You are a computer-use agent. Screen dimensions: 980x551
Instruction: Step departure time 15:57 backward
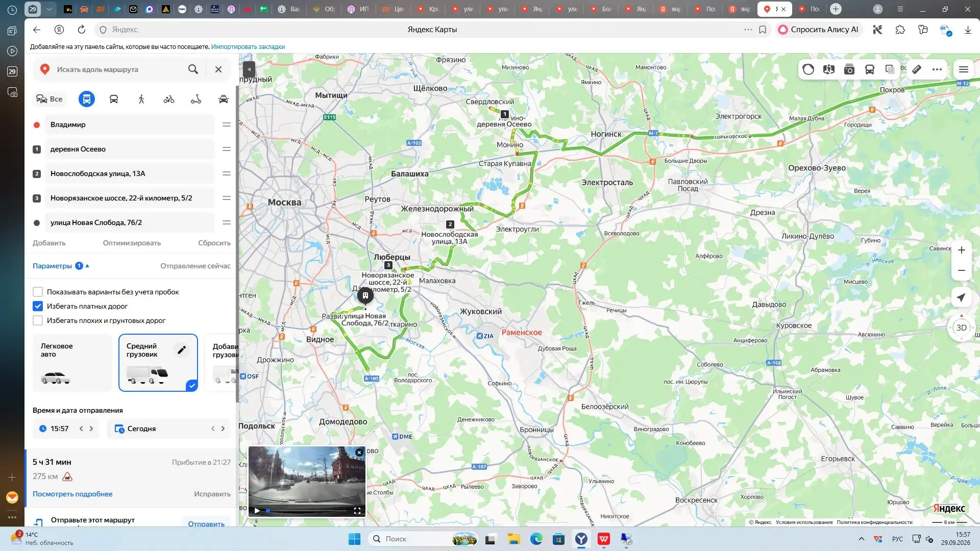[81, 429]
